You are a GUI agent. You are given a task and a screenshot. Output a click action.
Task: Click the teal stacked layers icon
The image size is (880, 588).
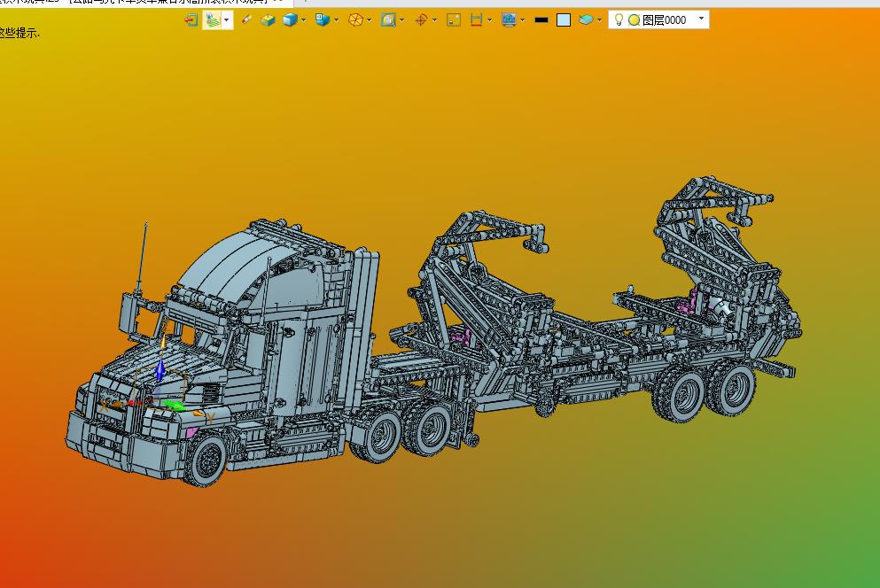coord(586,20)
